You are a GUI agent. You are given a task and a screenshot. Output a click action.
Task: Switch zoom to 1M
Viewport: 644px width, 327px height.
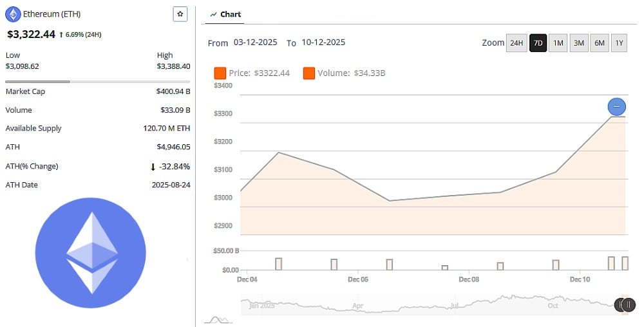coord(558,43)
